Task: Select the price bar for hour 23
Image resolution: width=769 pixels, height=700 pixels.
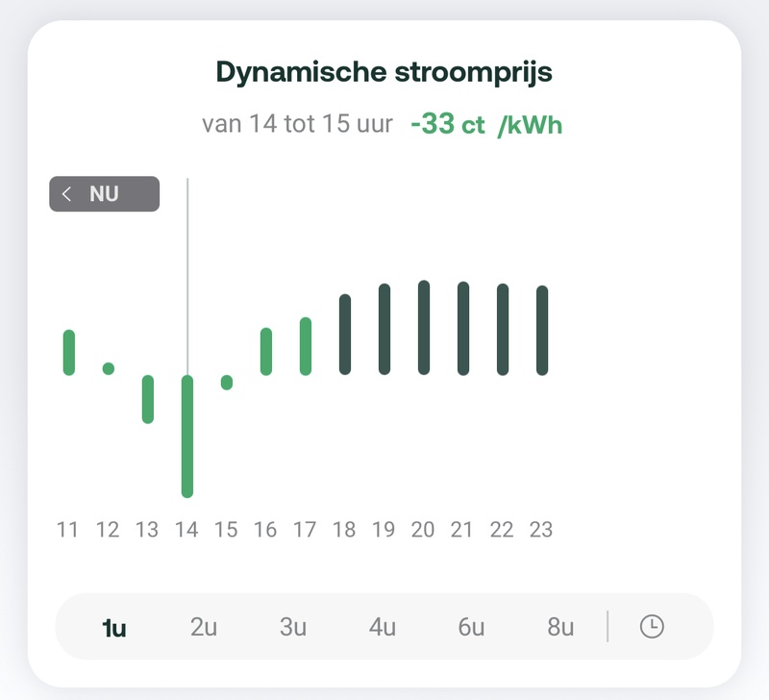Action: tap(542, 330)
